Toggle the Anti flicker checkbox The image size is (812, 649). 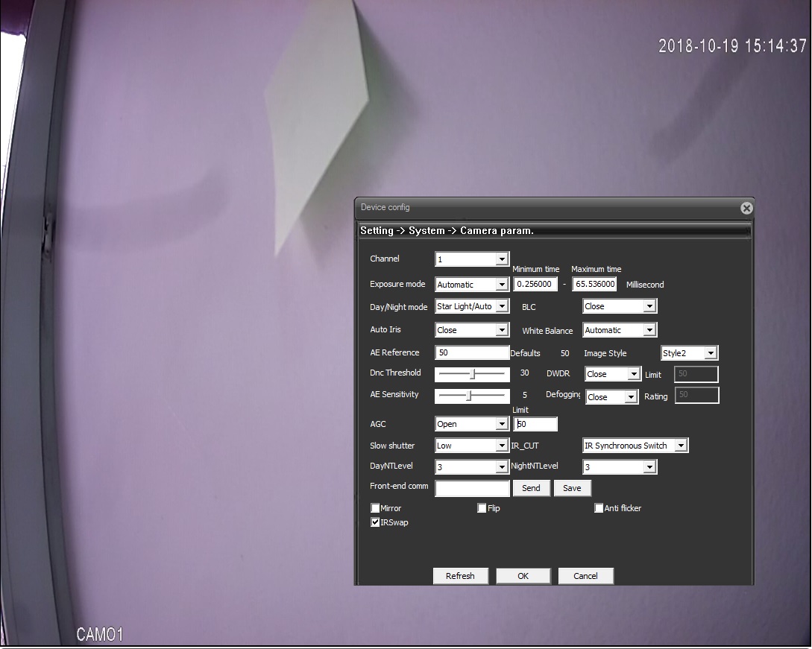click(x=599, y=508)
